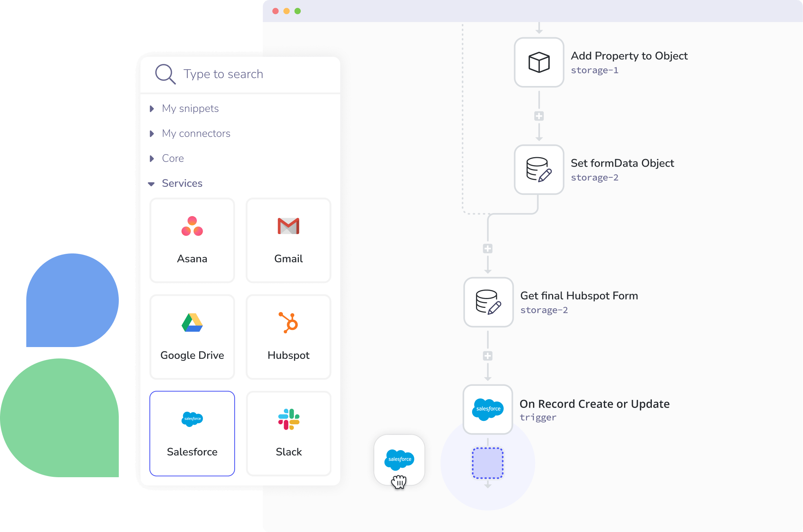Add step below Get final Hubspot Form
Viewport: 803px width, 532px height.
click(488, 356)
